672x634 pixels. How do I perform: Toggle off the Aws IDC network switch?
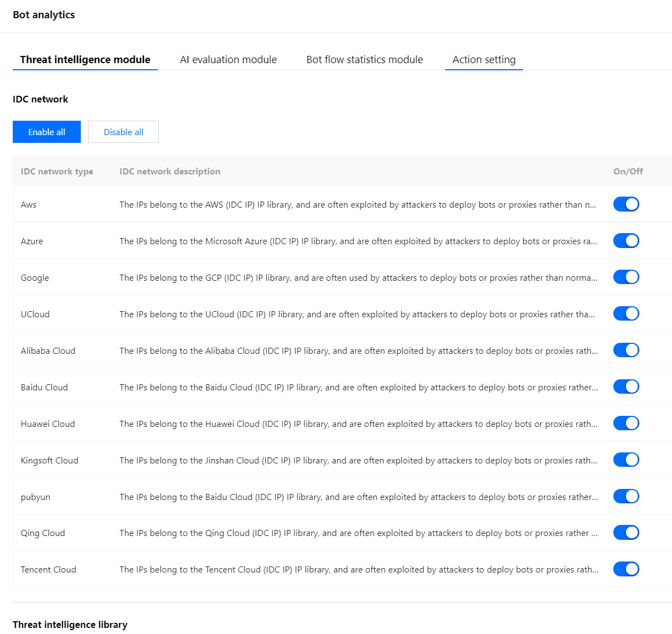pos(626,204)
